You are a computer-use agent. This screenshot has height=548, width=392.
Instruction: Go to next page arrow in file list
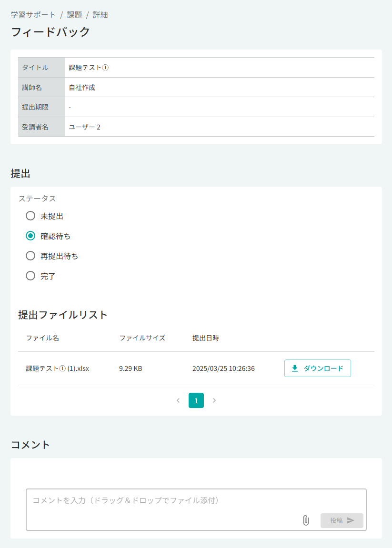[214, 400]
